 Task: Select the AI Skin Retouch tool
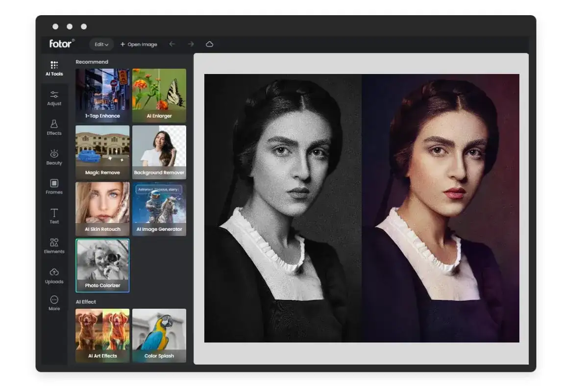(x=102, y=209)
